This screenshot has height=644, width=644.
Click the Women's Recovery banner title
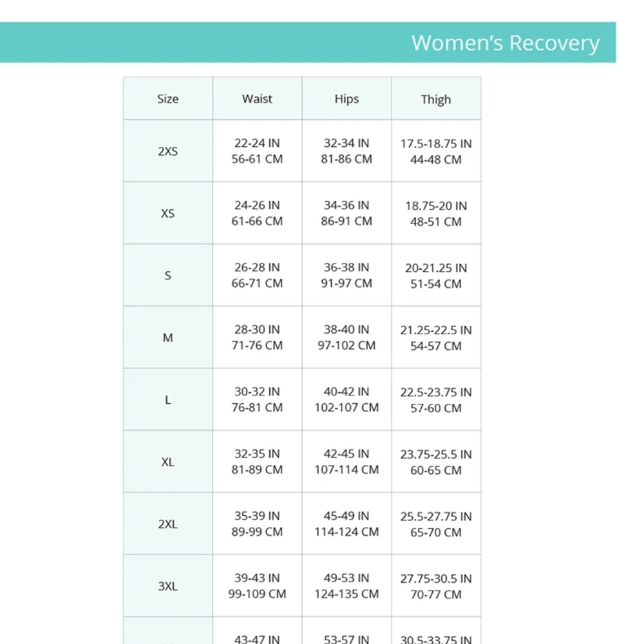[505, 43]
